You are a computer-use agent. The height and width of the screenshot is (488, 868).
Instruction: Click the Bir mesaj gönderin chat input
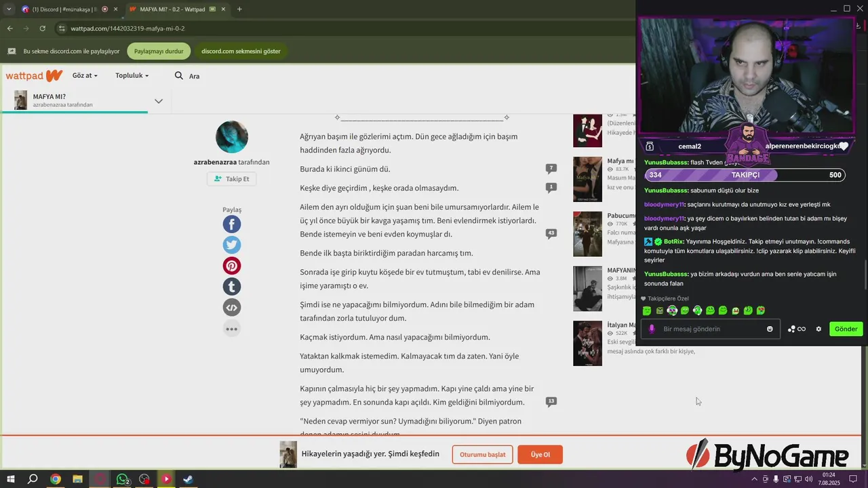[x=712, y=329]
